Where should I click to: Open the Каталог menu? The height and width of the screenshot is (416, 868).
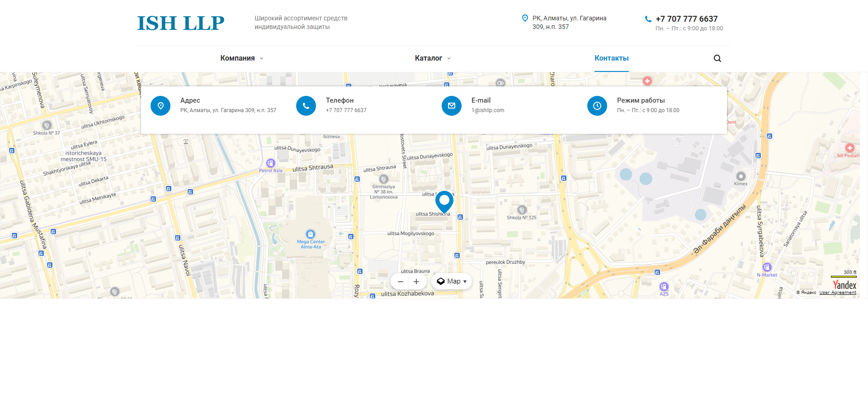click(x=429, y=58)
